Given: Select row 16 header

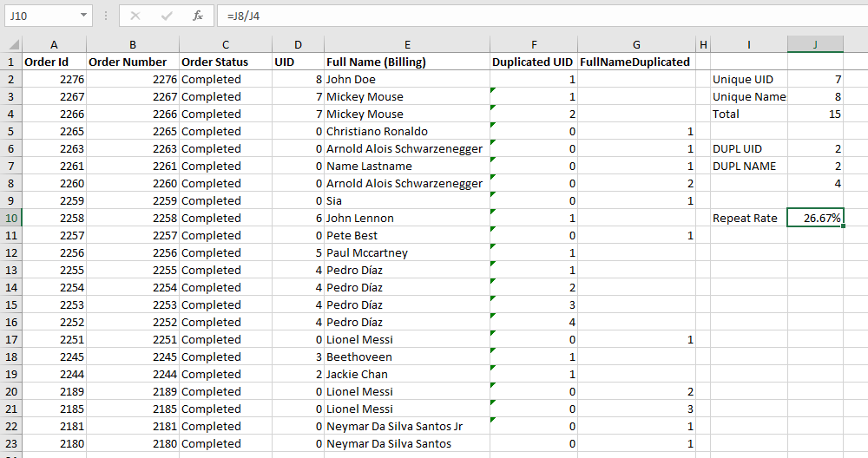Looking at the screenshot, I should (11, 322).
